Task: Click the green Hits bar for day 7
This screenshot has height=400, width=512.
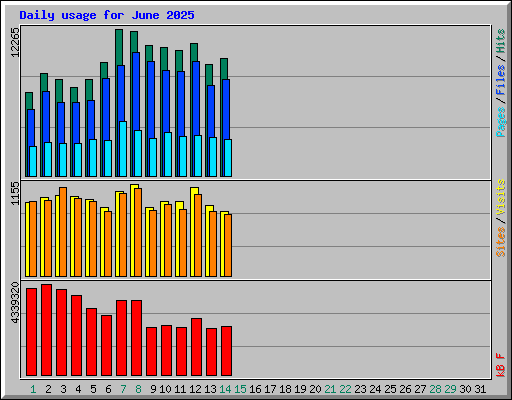Action: 119,47
